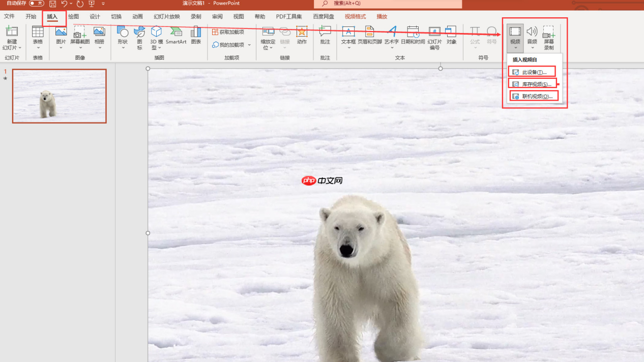Start slideshow from the title bar icon
644x362 pixels.
click(92, 4)
